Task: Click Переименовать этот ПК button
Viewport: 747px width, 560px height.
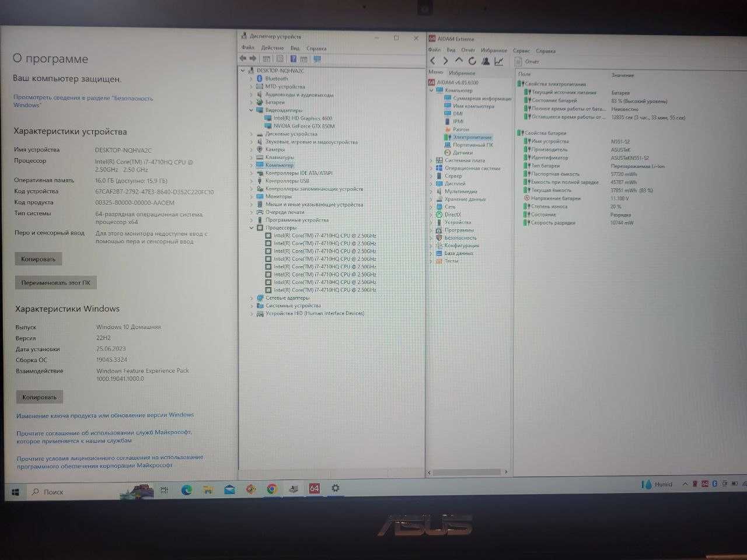Action: point(56,283)
